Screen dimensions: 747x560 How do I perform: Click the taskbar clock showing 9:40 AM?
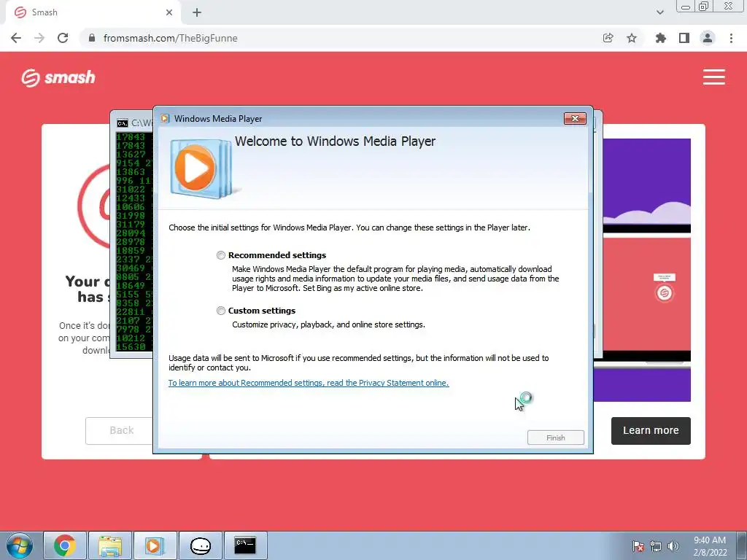click(710, 546)
